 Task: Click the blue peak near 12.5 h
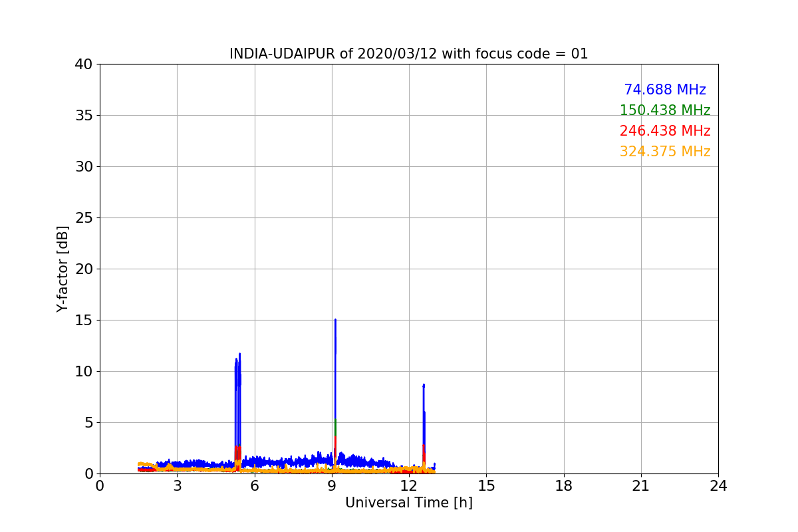pyautogui.click(x=424, y=386)
